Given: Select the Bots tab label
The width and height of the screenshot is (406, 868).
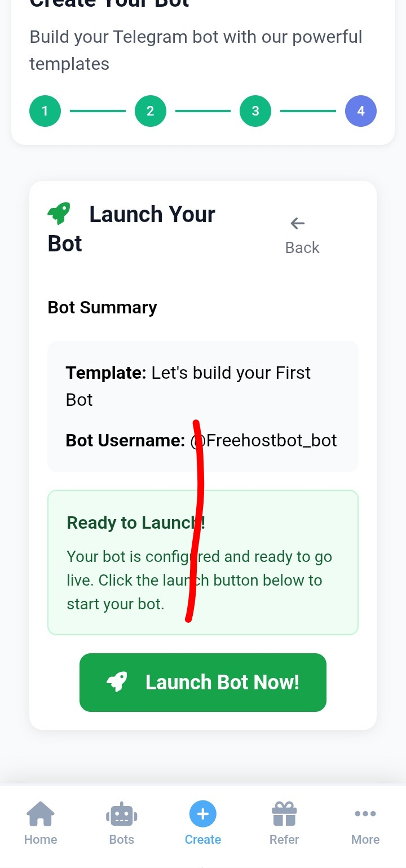Looking at the screenshot, I should click(122, 839).
